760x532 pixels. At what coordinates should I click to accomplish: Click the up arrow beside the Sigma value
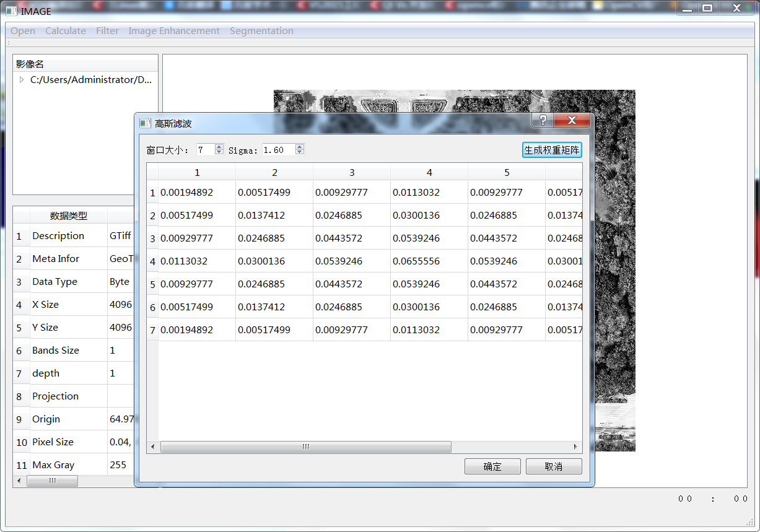tap(299, 146)
